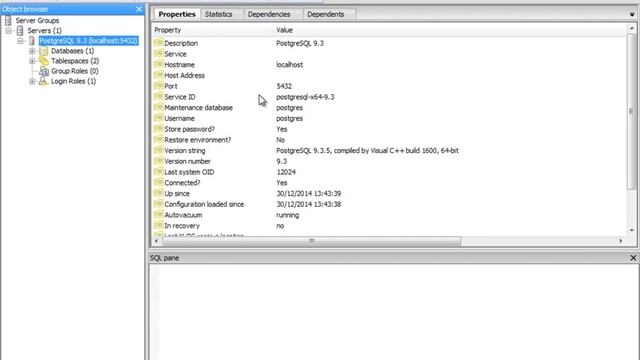The image size is (640, 360).
Task: Select PostgreSQL 9.3 (localhost:5432) tree item
Action: coord(88,41)
